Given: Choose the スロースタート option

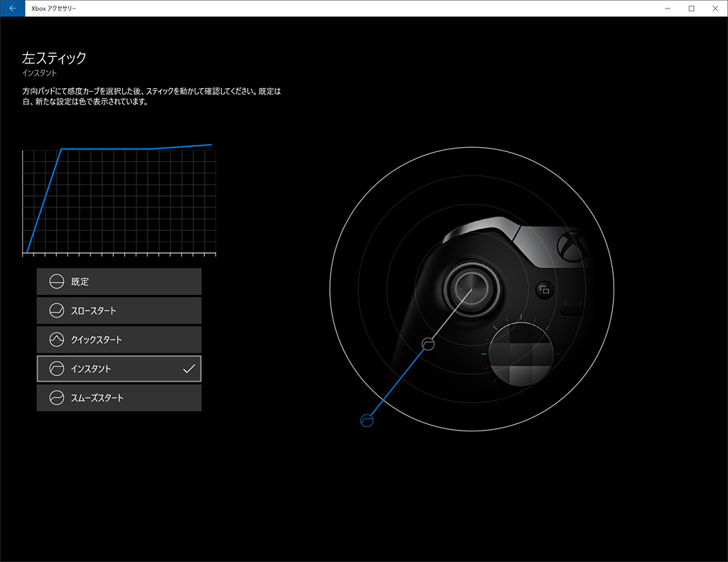Looking at the screenshot, I should (x=119, y=310).
